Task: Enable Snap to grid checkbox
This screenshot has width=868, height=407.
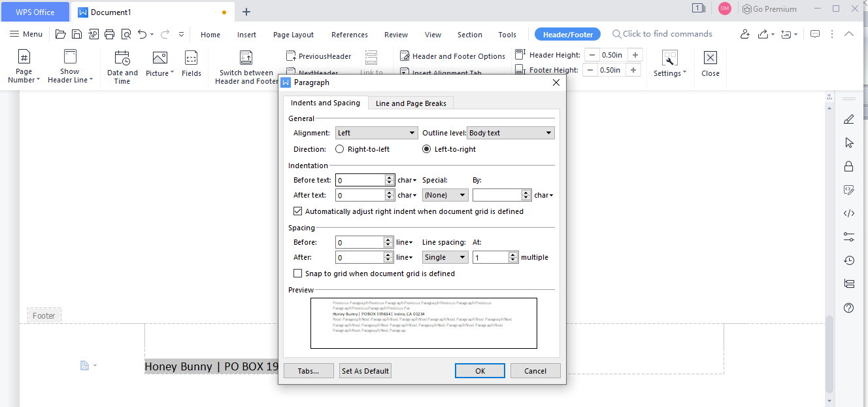Action: coord(298,274)
